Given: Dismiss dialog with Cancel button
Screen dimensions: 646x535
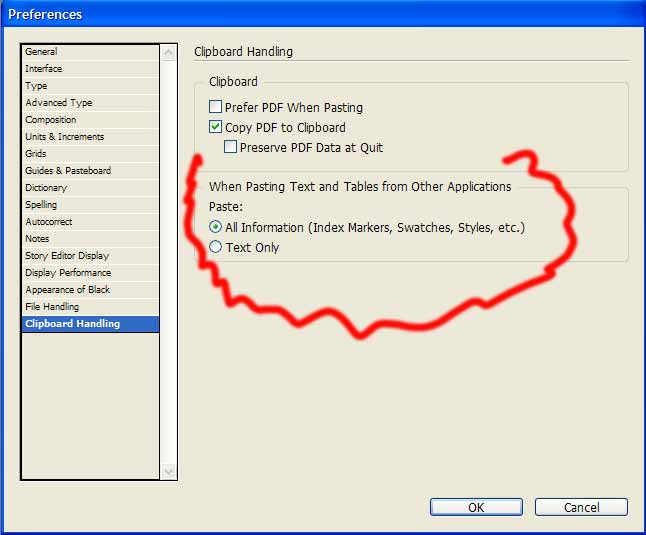Looking at the screenshot, I should point(581,507).
